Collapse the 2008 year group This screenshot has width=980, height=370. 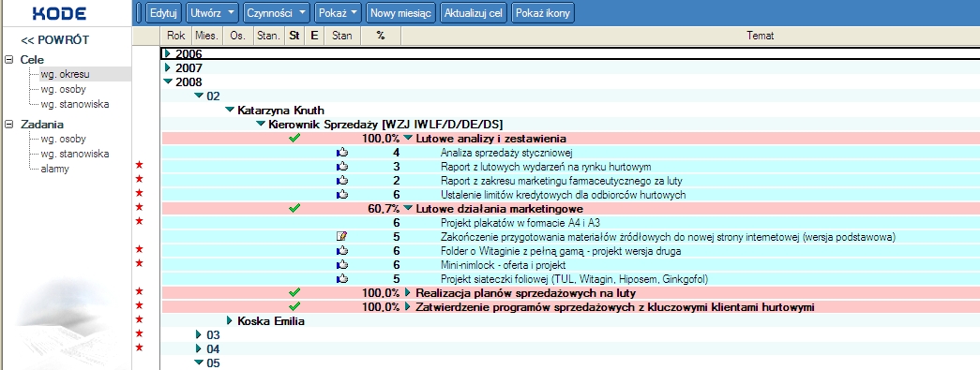168,81
